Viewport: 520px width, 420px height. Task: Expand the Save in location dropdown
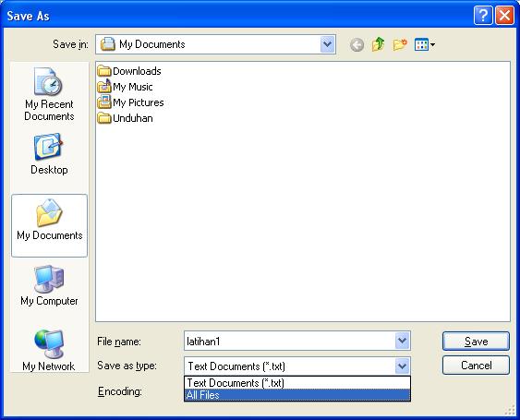pyautogui.click(x=328, y=44)
